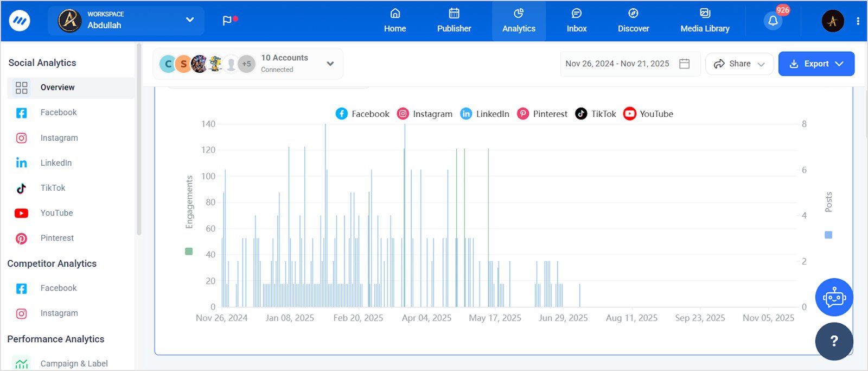This screenshot has width=868, height=371.
Task: Open the help question mark button
Action: [834, 341]
